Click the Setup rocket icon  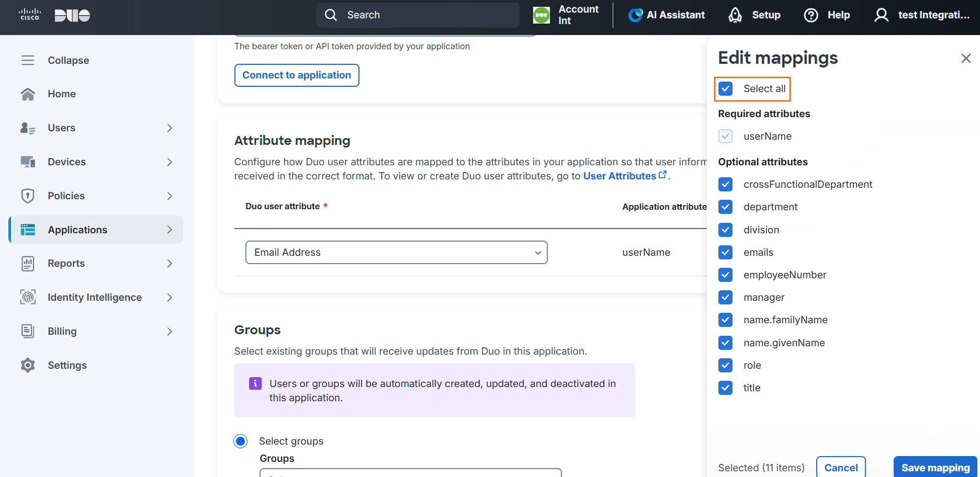[x=735, y=15]
